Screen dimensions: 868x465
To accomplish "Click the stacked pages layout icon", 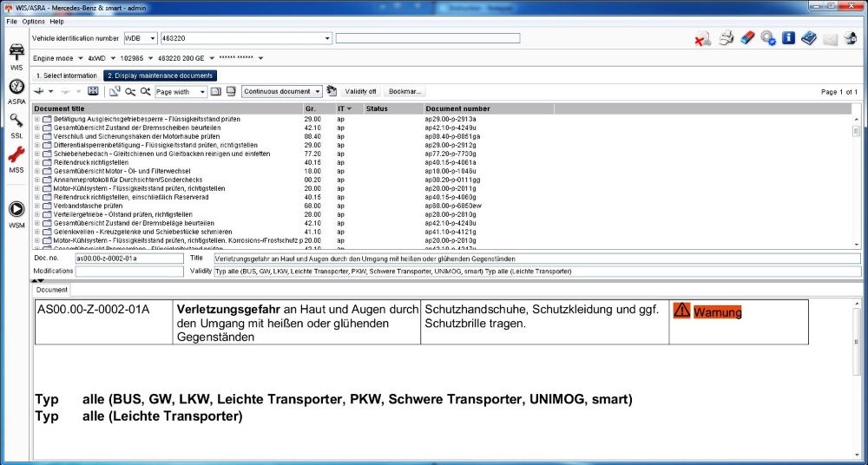I will click(x=231, y=91).
